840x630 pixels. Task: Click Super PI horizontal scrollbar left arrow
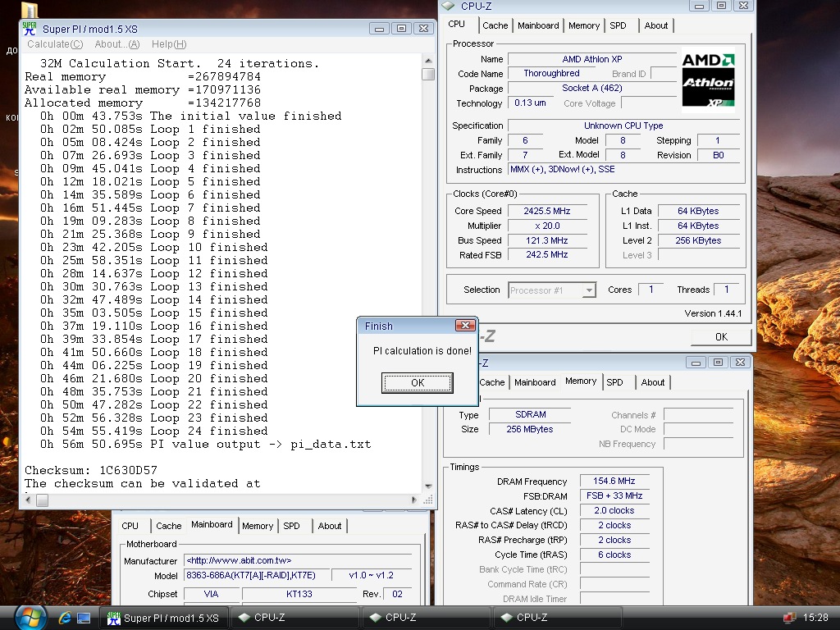tap(29, 500)
